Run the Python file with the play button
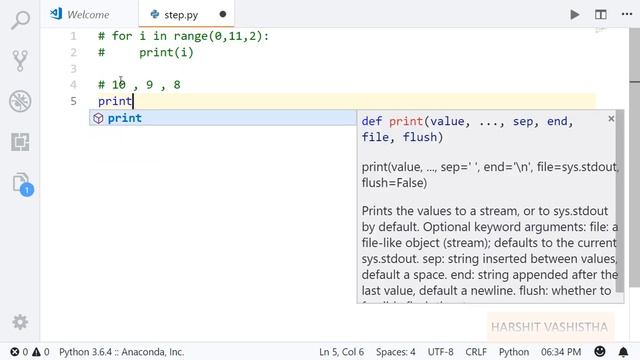This screenshot has width=640, height=360. tap(575, 15)
